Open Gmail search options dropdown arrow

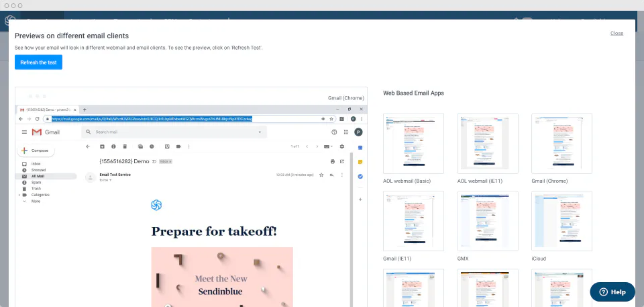260,132
